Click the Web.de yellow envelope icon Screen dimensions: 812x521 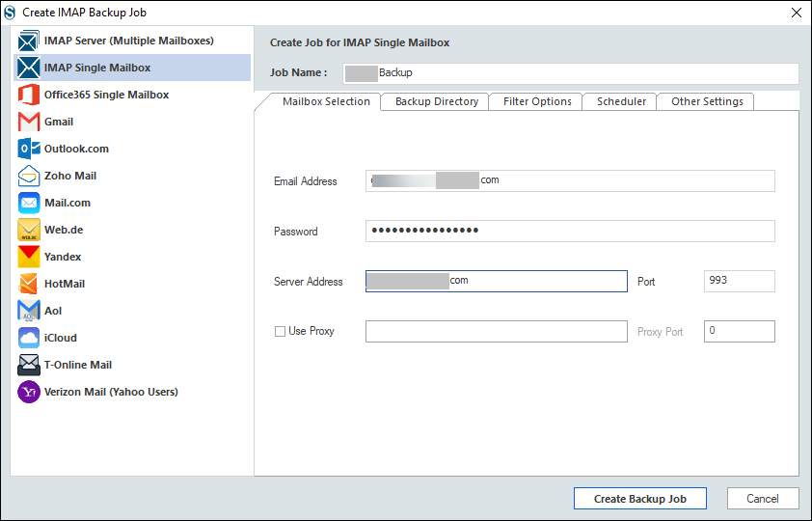[29, 230]
